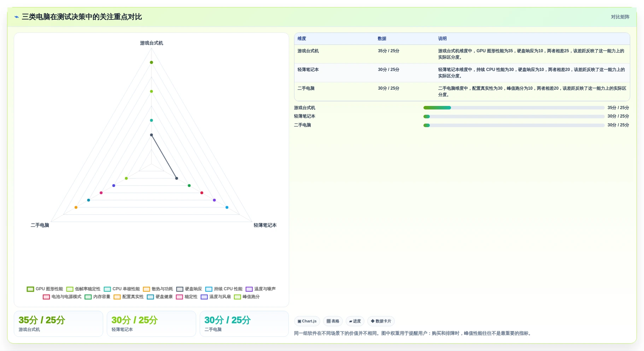Click the 轻薄笔记本 stat card
The height and width of the screenshot is (351, 644).
click(x=151, y=324)
